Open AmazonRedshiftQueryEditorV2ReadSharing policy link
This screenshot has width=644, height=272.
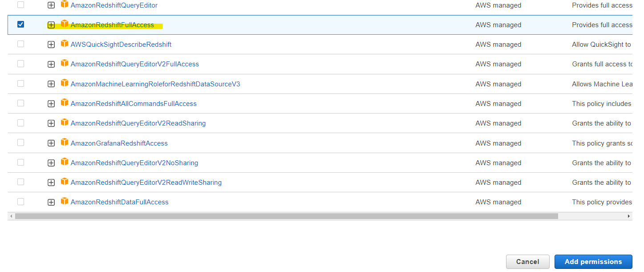click(138, 123)
